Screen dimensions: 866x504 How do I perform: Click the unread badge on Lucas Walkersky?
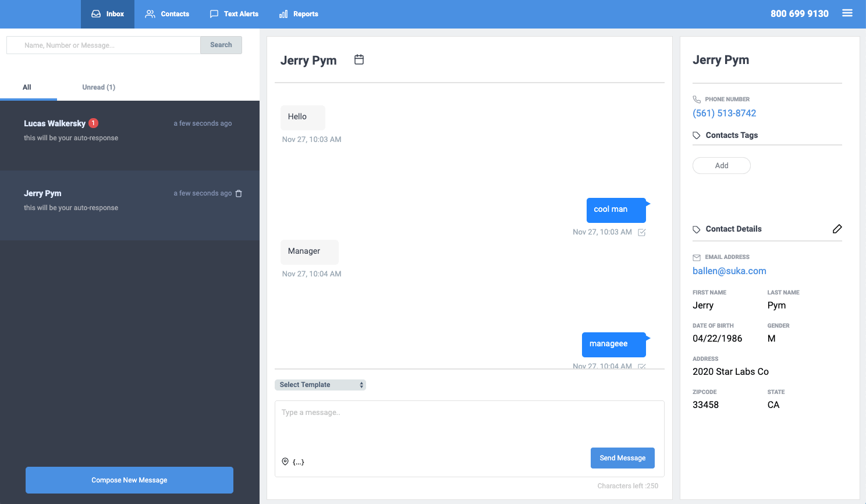(x=93, y=123)
